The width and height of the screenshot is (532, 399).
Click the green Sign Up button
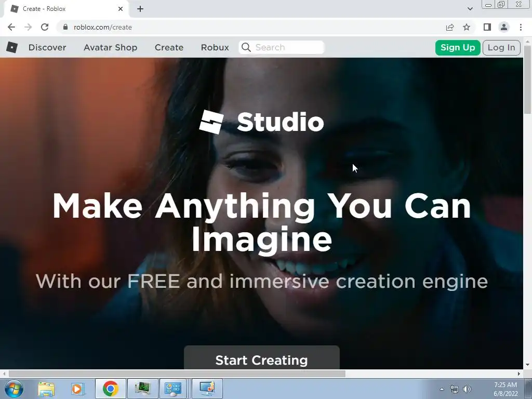pos(458,47)
